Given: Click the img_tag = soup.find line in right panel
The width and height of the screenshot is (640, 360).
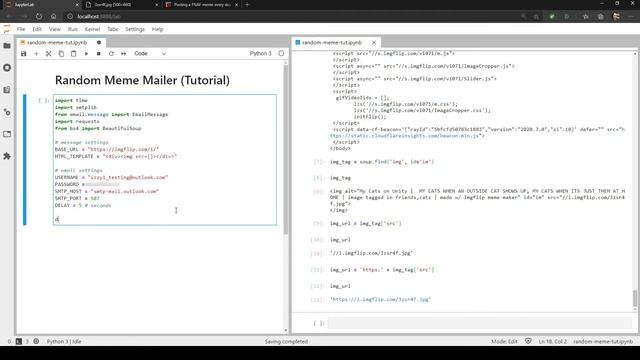Looking at the screenshot, I should tap(382, 162).
